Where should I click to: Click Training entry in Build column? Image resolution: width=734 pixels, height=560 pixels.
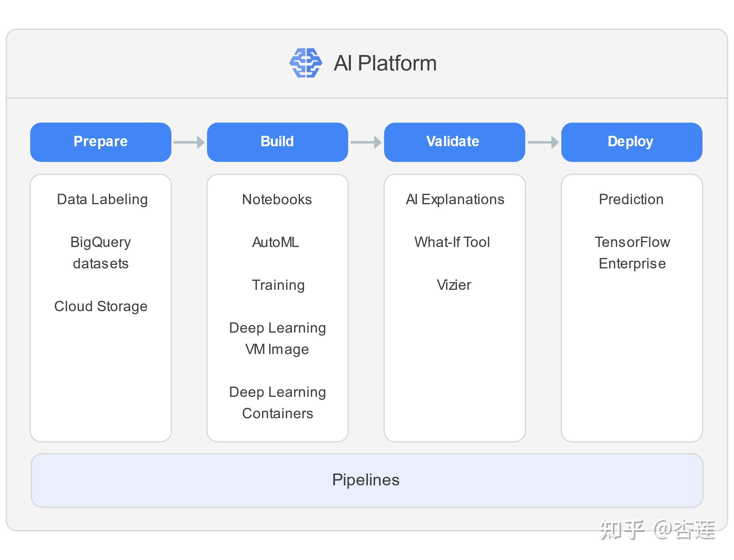(x=278, y=285)
